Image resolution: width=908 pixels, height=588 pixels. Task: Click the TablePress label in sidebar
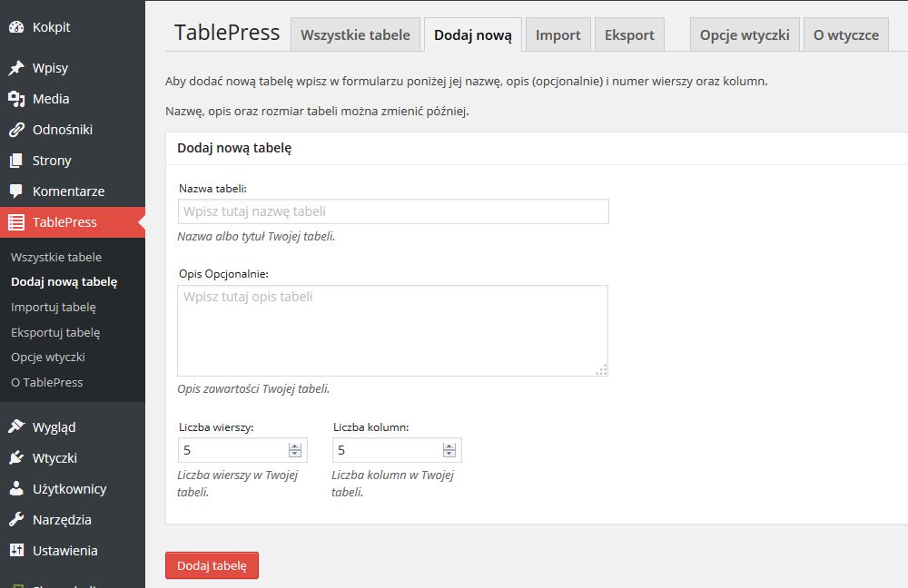tap(64, 222)
